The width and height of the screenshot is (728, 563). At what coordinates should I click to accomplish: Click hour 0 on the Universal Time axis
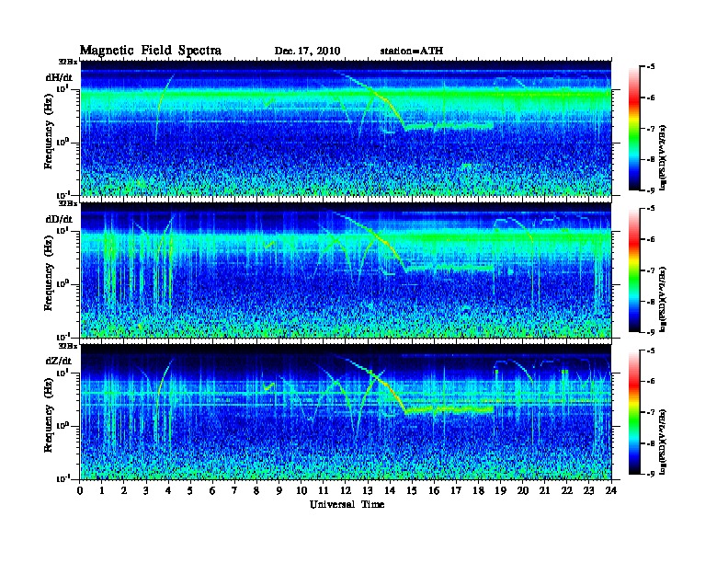(x=80, y=490)
